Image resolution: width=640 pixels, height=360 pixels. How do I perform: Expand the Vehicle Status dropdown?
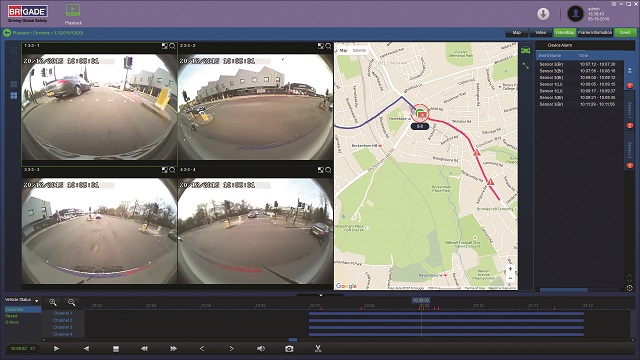[x=37, y=301]
